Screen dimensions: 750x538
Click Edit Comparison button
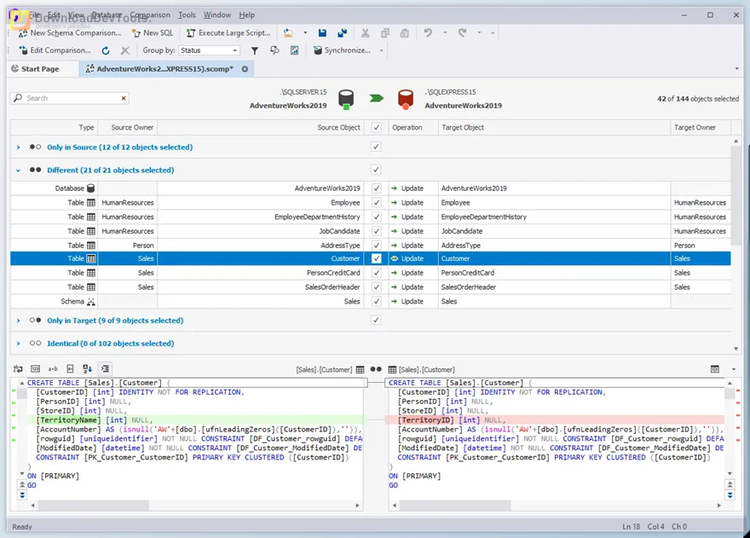pyautogui.click(x=55, y=50)
